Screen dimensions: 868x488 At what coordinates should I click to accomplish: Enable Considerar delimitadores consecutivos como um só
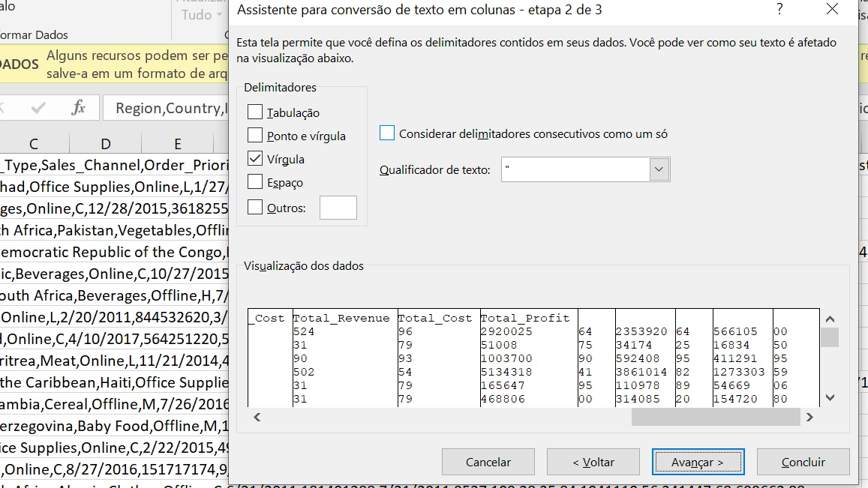387,133
